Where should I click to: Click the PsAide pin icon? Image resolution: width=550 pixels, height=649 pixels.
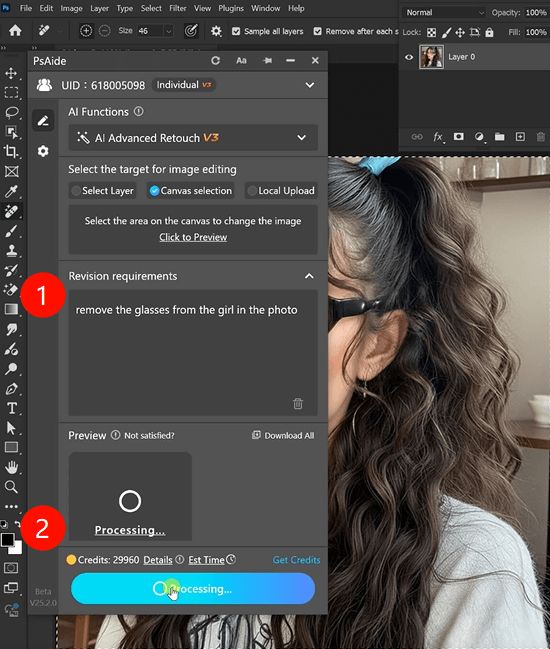pyautogui.click(x=268, y=61)
